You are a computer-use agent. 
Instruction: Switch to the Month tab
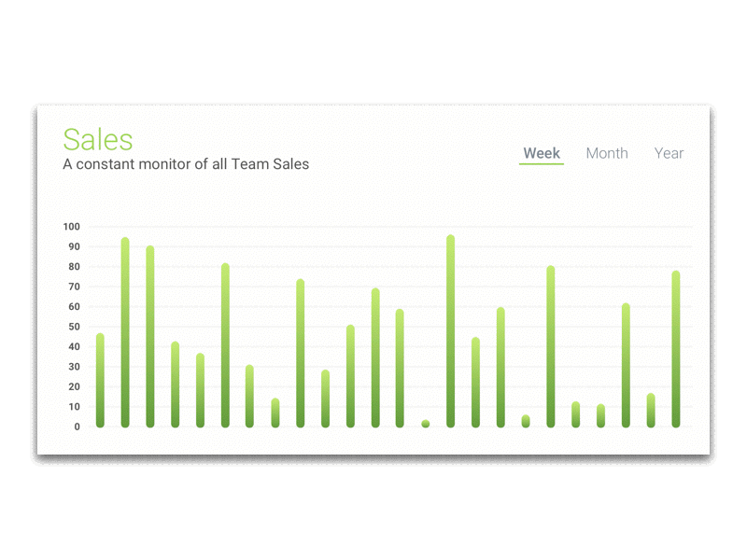point(607,153)
